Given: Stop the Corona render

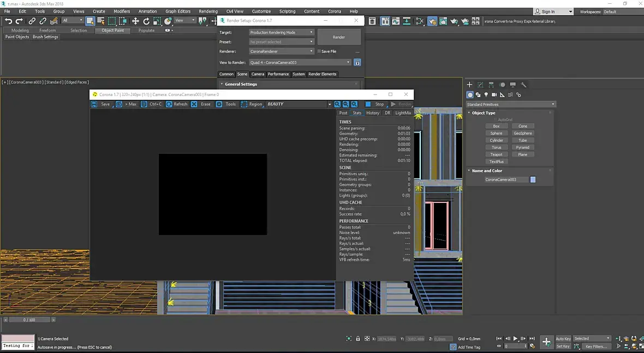Looking at the screenshot, I should tap(375, 104).
